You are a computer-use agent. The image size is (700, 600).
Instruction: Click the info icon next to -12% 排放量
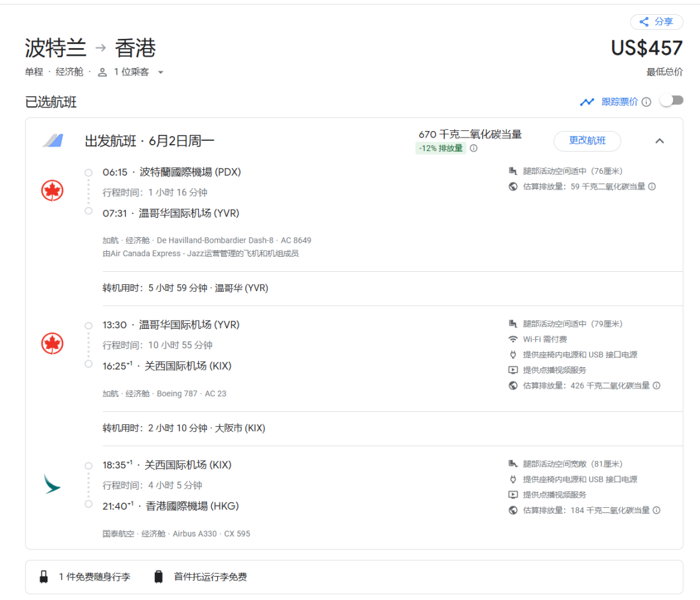tap(474, 149)
